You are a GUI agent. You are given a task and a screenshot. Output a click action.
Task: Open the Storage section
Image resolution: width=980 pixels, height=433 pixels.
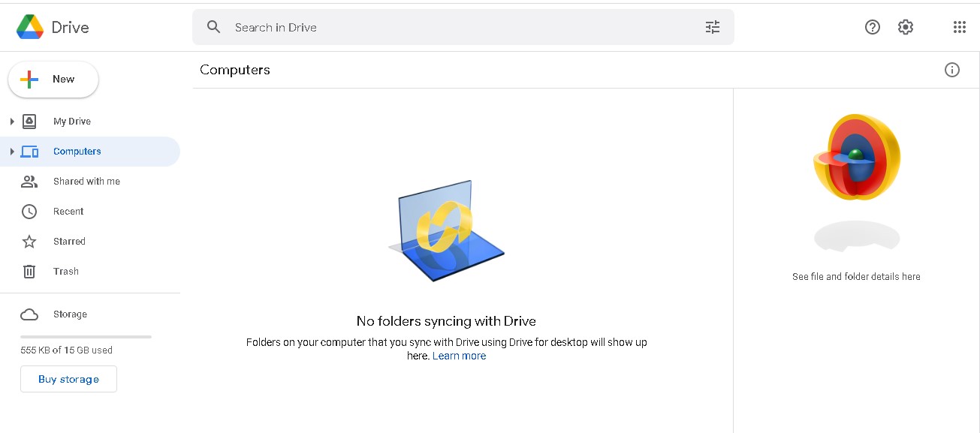point(69,314)
